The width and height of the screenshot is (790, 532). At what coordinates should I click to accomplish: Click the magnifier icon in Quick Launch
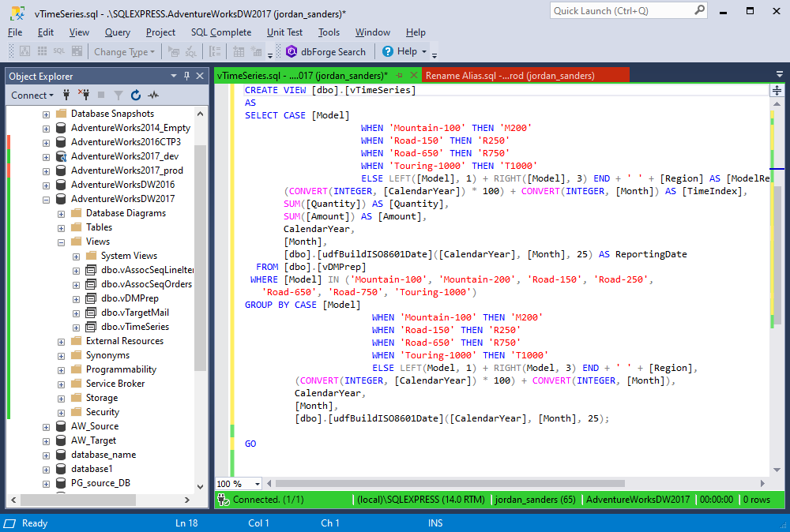tap(700, 10)
